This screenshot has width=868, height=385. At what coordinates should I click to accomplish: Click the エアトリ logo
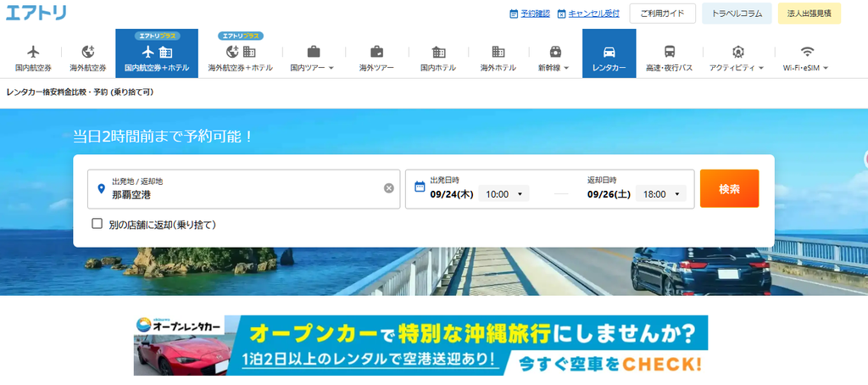(x=36, y=12)
